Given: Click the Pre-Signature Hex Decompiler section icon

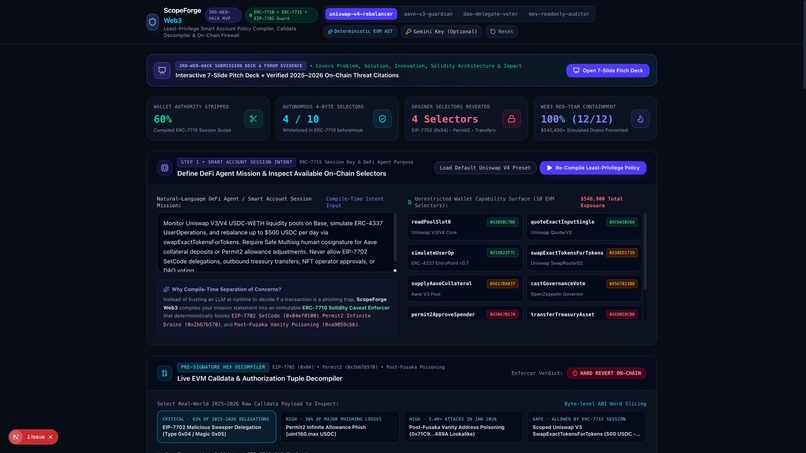Looking at the screenshot, I should (164, 373).
